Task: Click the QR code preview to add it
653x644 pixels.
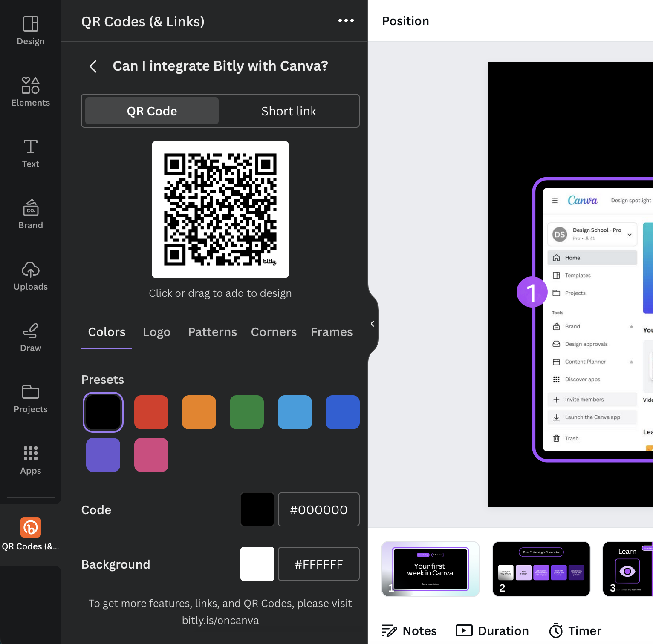Action: (220, 210)
